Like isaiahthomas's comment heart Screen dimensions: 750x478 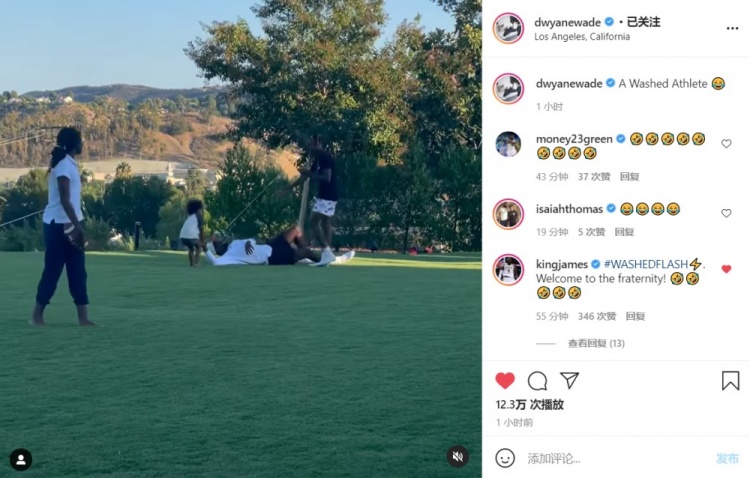(x=726, y=213)
